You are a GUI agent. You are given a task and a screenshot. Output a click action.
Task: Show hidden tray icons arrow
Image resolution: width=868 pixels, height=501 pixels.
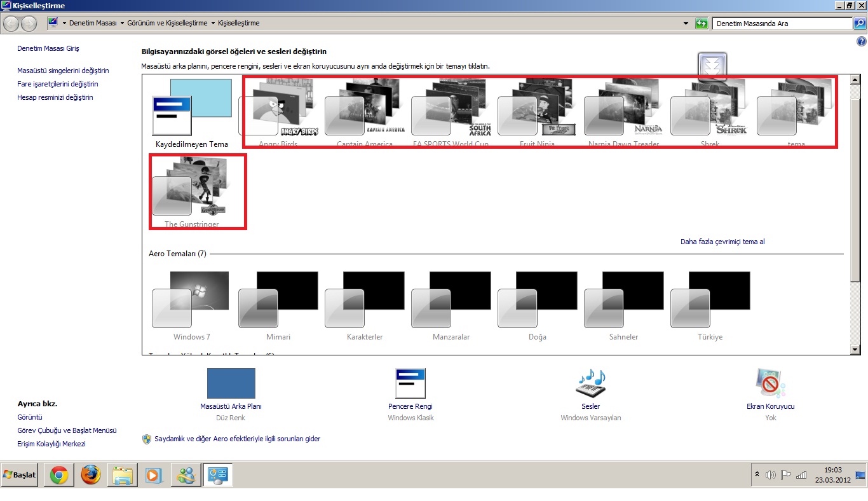757,475
